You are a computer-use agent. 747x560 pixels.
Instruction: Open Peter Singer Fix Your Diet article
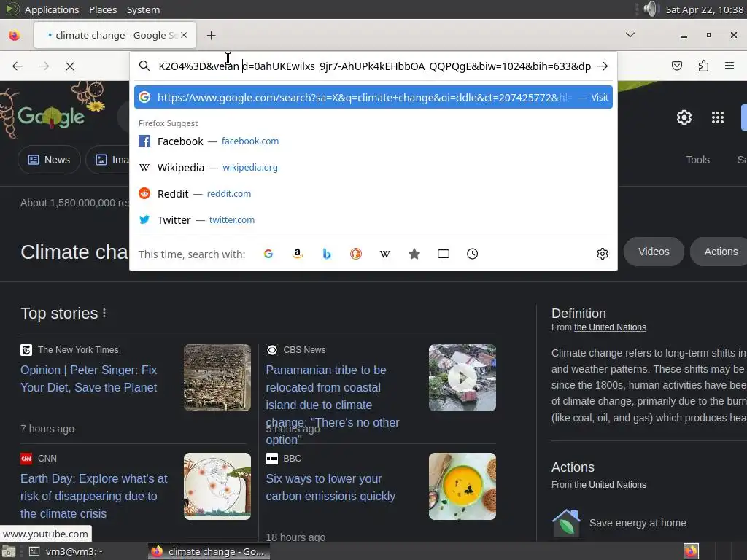pos(88,378)
